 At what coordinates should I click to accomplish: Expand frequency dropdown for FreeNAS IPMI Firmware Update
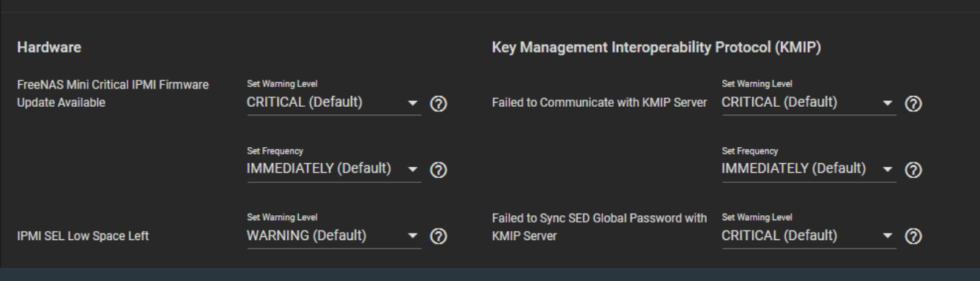334,169
